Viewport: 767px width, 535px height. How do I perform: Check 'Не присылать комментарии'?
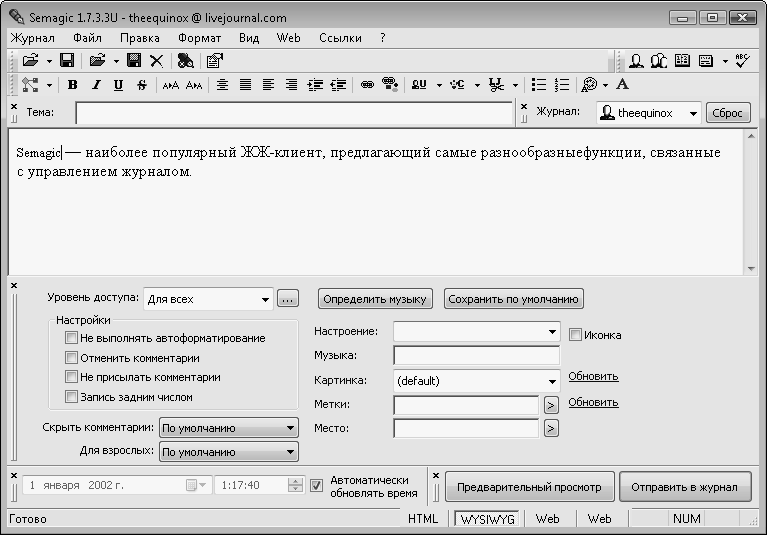pos(71,377)
